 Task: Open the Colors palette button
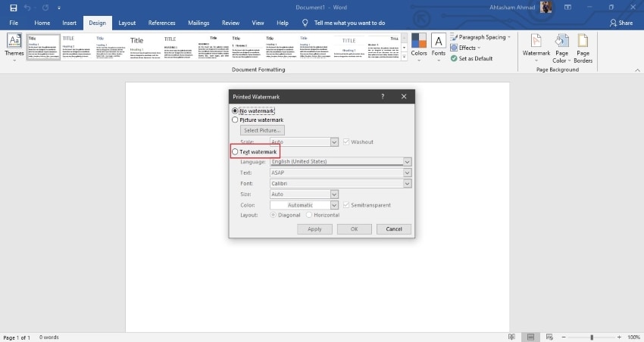pos(419,48)
